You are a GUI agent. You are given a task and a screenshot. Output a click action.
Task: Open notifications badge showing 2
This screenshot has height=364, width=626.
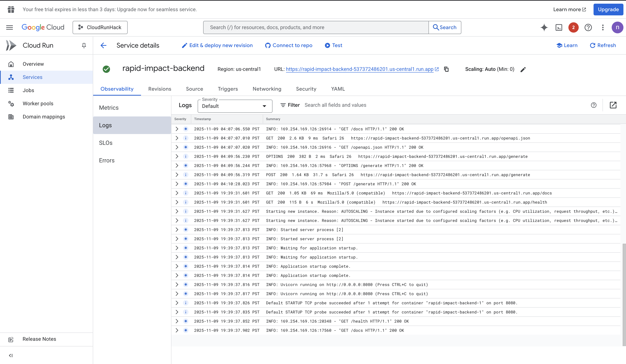(x=573, y=27)
